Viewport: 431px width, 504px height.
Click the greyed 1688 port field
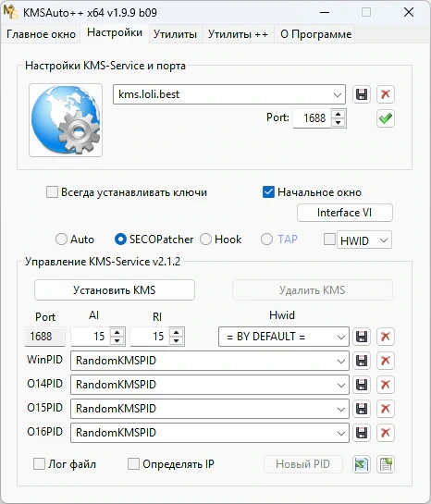[44, 337]
